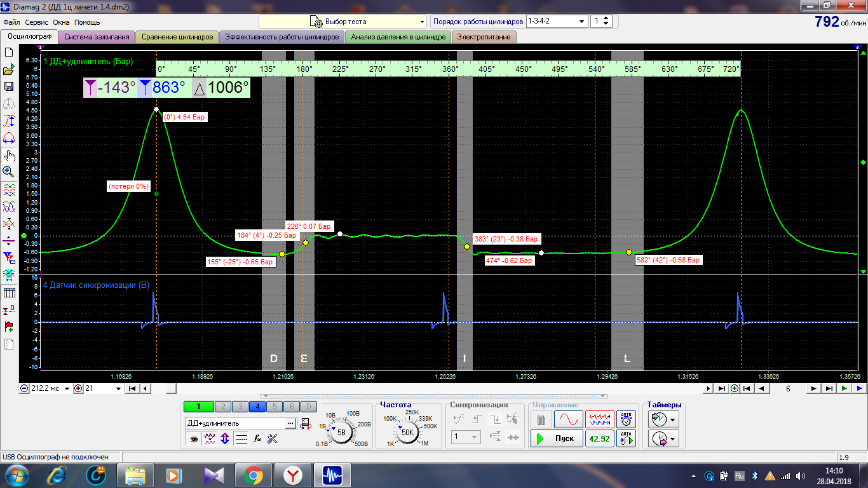Click the green play arrow in navigation bar
Image resolution: width=868 pixels, height=488 pixels.
coord(844,388)
